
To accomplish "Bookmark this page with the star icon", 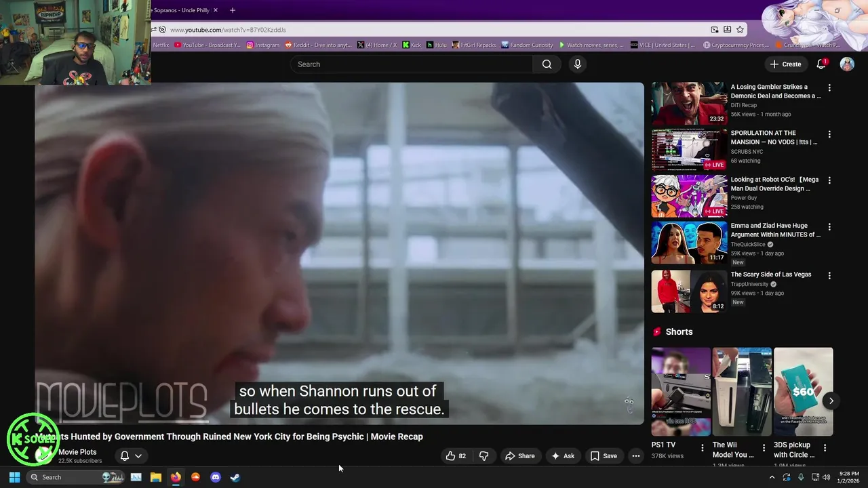I will pos(740,30).
